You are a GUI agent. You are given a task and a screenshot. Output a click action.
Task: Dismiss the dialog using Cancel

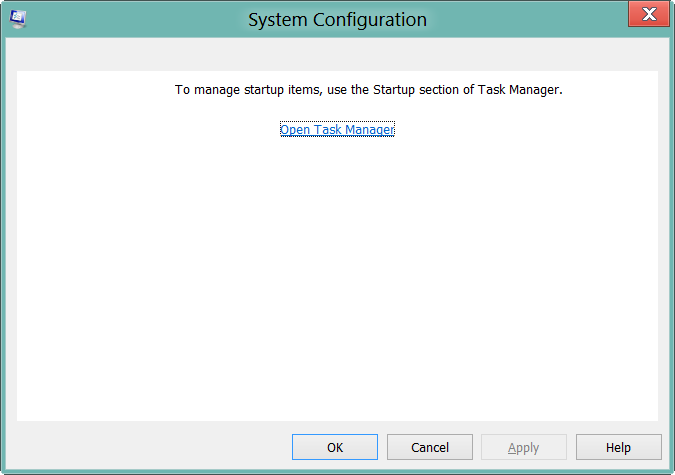coord(429,447)
